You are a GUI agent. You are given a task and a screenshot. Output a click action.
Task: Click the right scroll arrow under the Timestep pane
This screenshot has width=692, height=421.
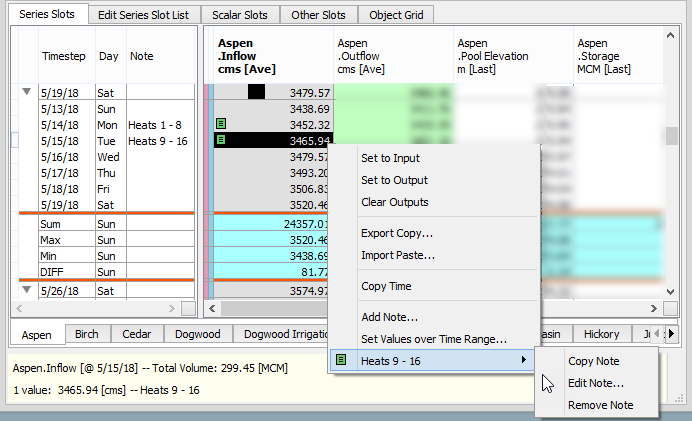[188, 309]
